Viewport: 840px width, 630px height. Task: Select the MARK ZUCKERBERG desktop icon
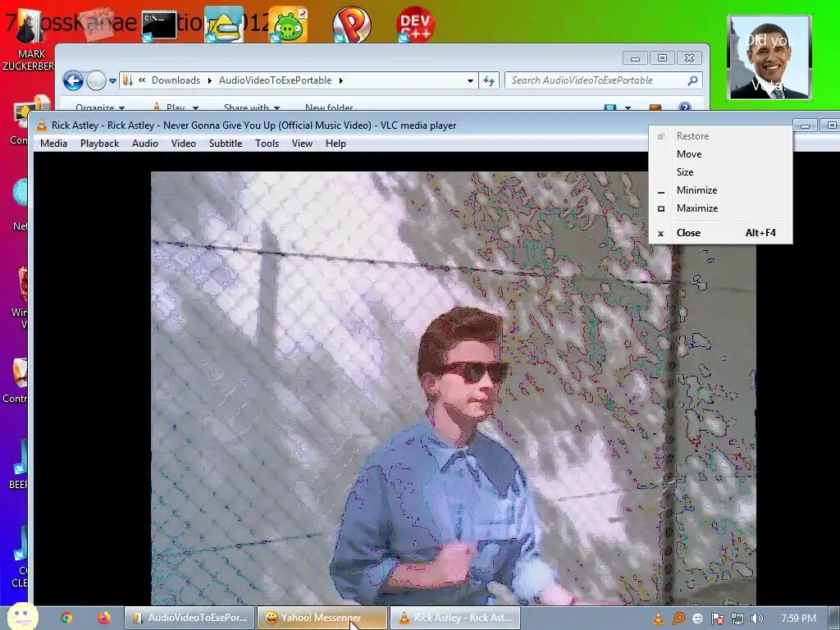pyautogui.click(x=28, y=40)
